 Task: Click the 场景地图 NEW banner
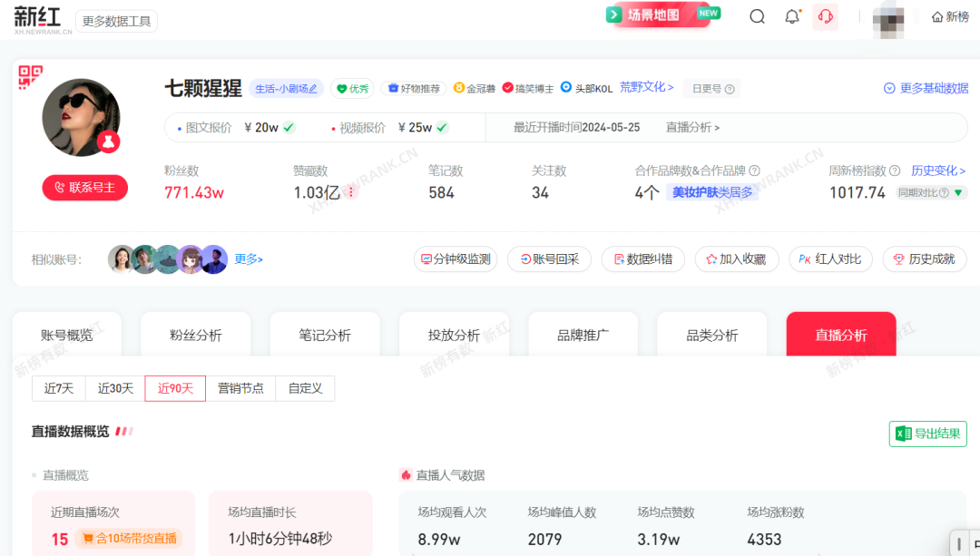(x=661, y=15)
